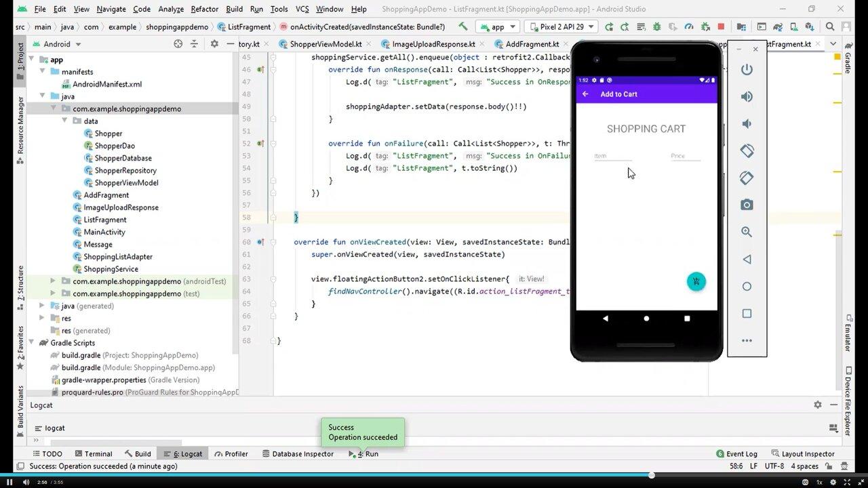Open the app run configuration dropdown

[498, 27]
